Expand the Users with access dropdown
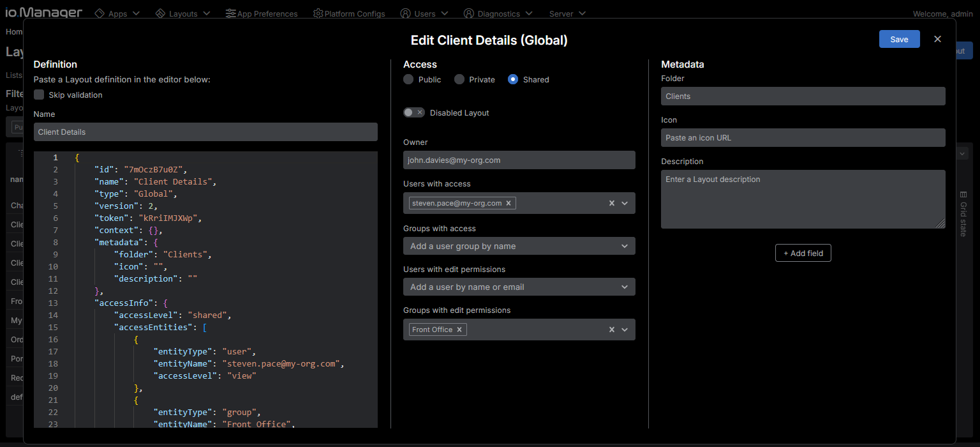 click(x=625, y=203)
